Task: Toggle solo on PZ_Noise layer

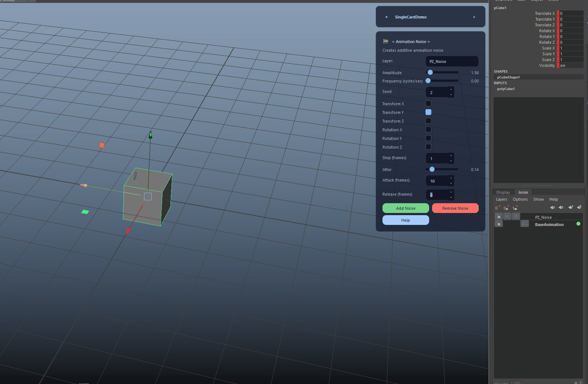Action: point(507,216)
